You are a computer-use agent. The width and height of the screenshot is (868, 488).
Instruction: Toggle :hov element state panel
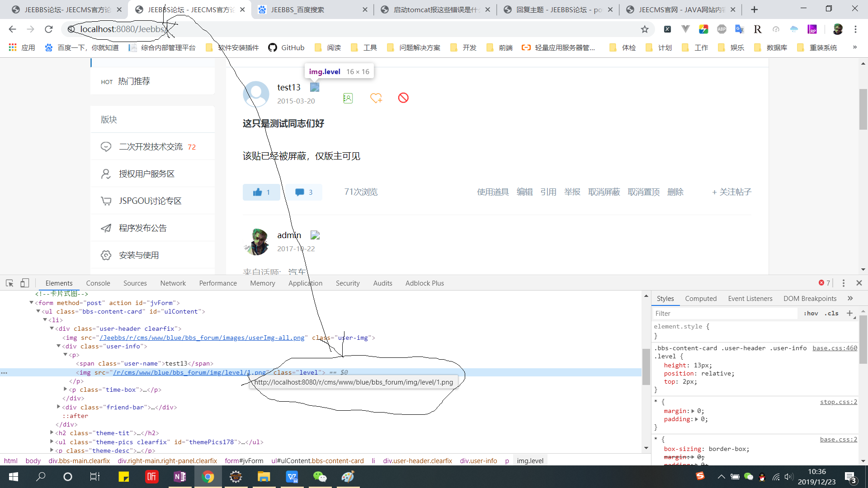tap(811, 313)
